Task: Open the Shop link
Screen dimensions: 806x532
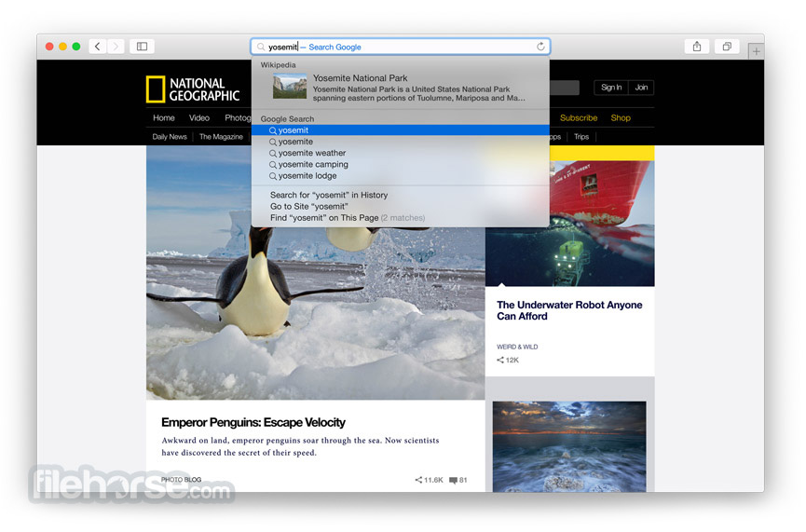Action: [621, 117]
